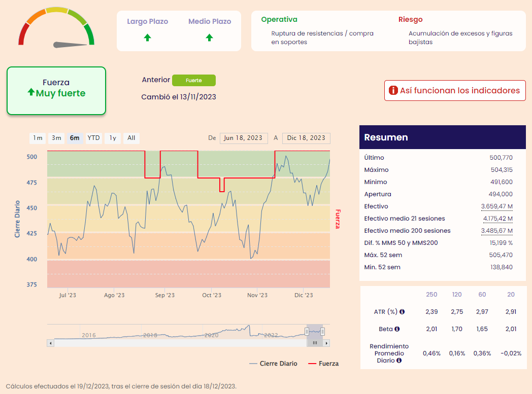
Task: Select the 3m range button
Action: point(56,138)
